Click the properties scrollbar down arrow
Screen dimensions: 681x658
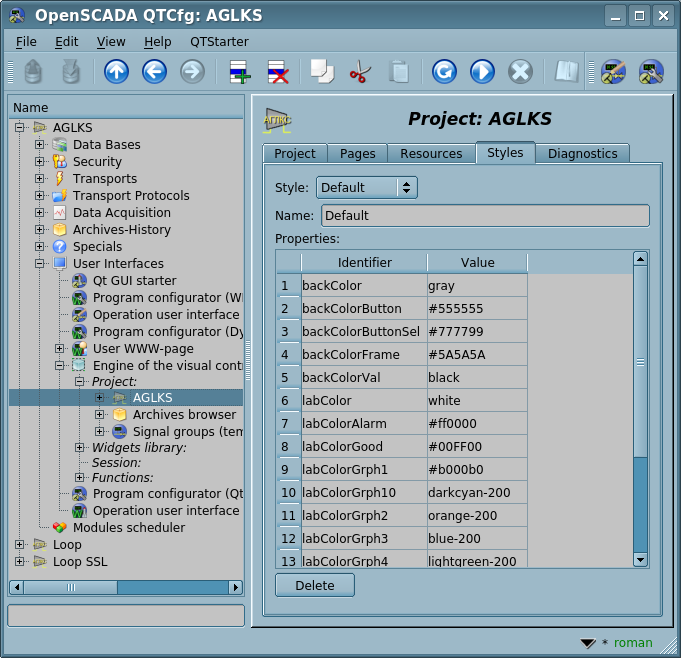coord(640,559)
